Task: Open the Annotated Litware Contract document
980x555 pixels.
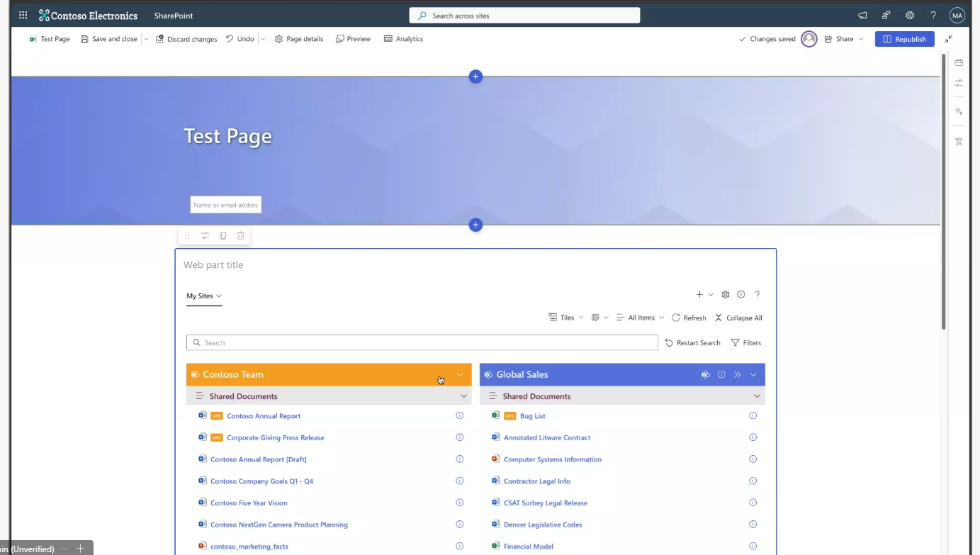Action: [547, 437]
